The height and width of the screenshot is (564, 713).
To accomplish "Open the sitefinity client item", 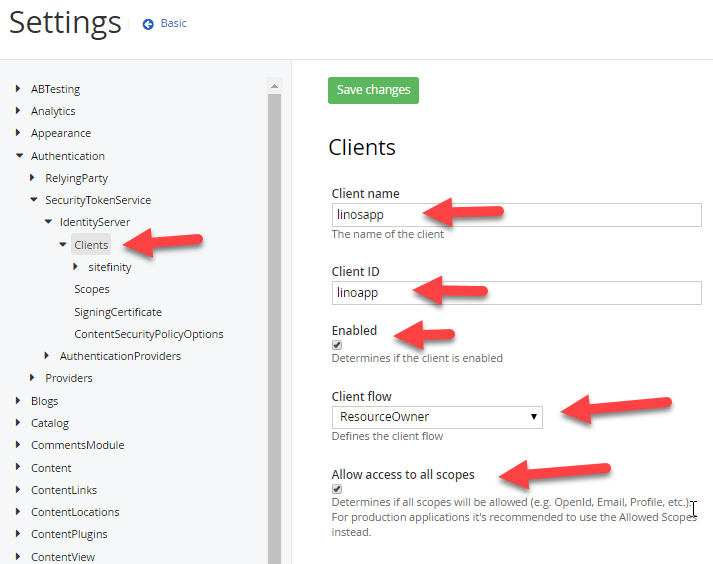I will tap(110, 267).
